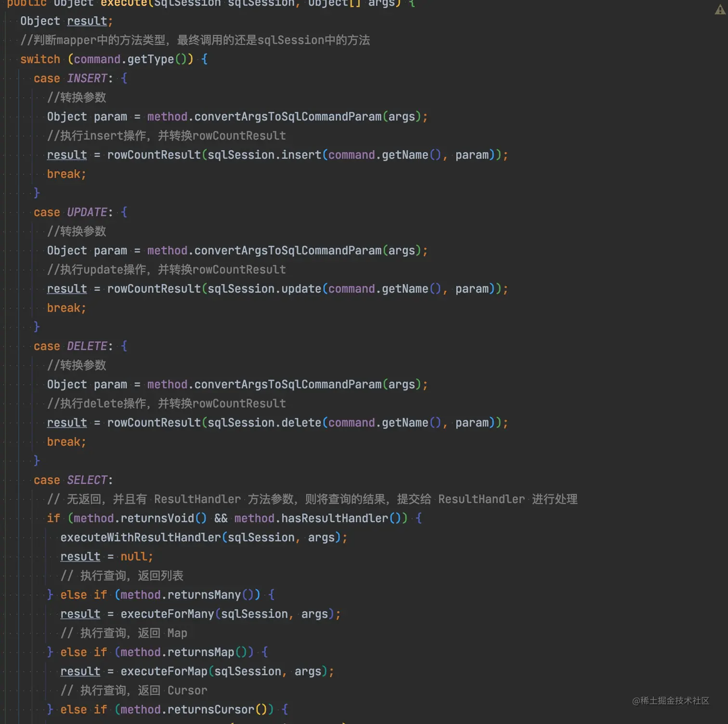Click the comment '// 执行查询，返回 Cursor'
The height and width of the screenshot is (724, 728).
click(x=134, y=690)
